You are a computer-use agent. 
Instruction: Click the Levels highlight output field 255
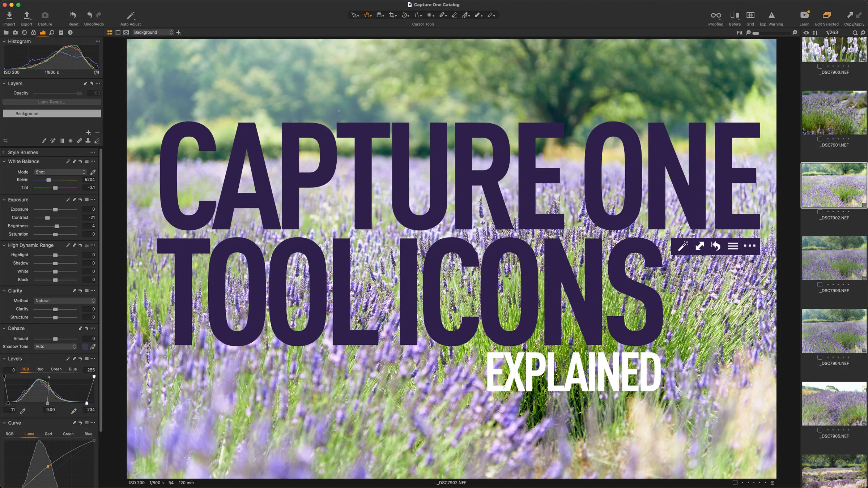[x=90, y=370]
